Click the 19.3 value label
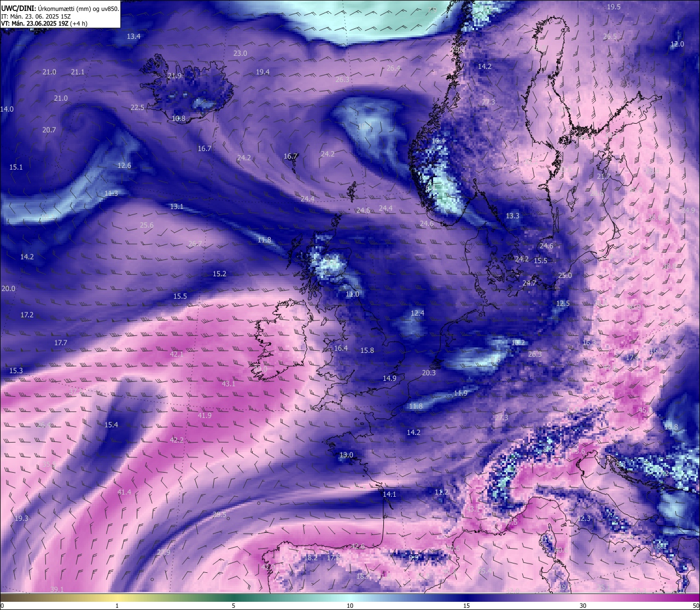Viewport: 700px width, 610px height. click(x=21, y=518)
